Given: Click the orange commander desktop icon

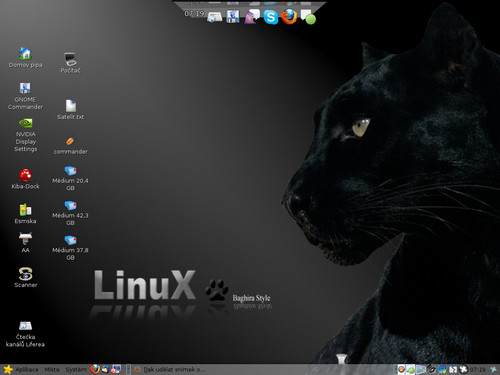Looking at the screenshot, I should point(70,146).
